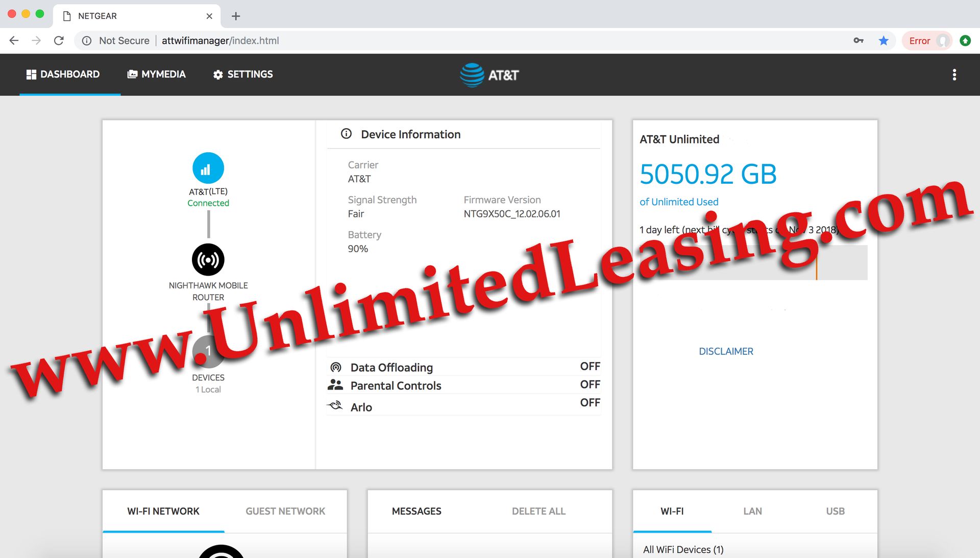Switch to the LAN tab

(x=752, y=511)
